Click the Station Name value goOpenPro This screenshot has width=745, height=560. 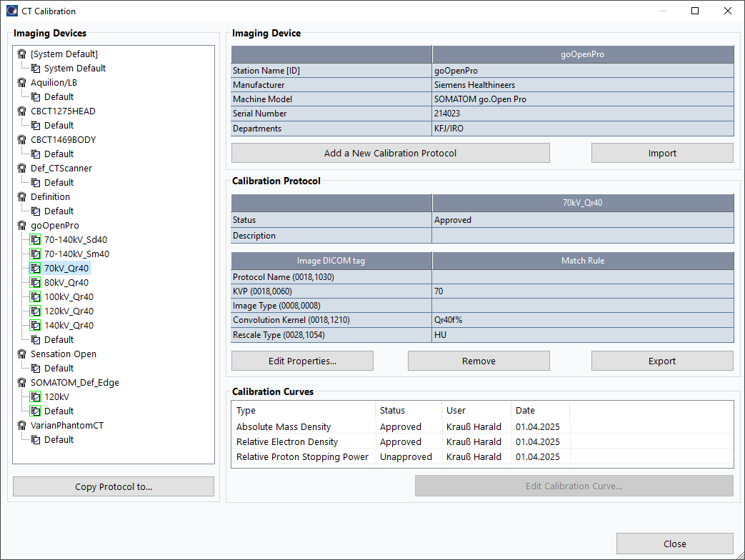[583, 71]
